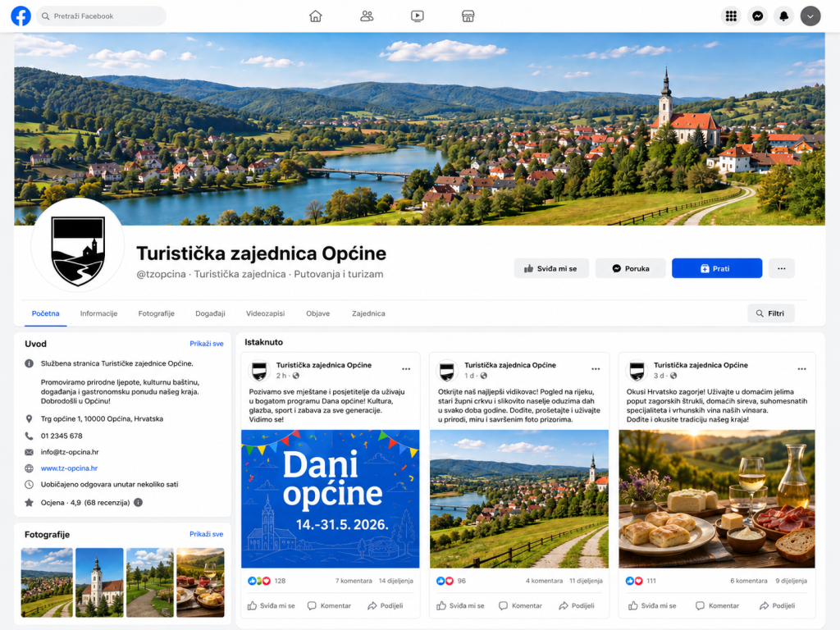
Task: View the 7 komentara on Dani općine post
Action: click(x=354, y=581)
